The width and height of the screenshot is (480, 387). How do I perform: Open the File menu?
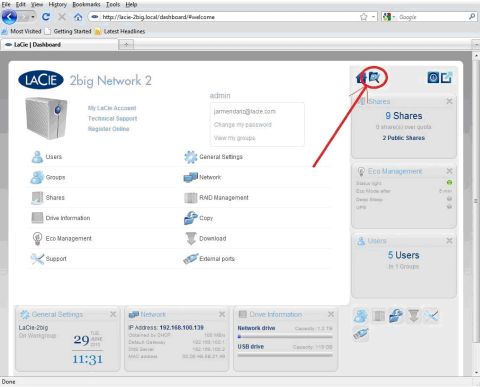point(6,4)
